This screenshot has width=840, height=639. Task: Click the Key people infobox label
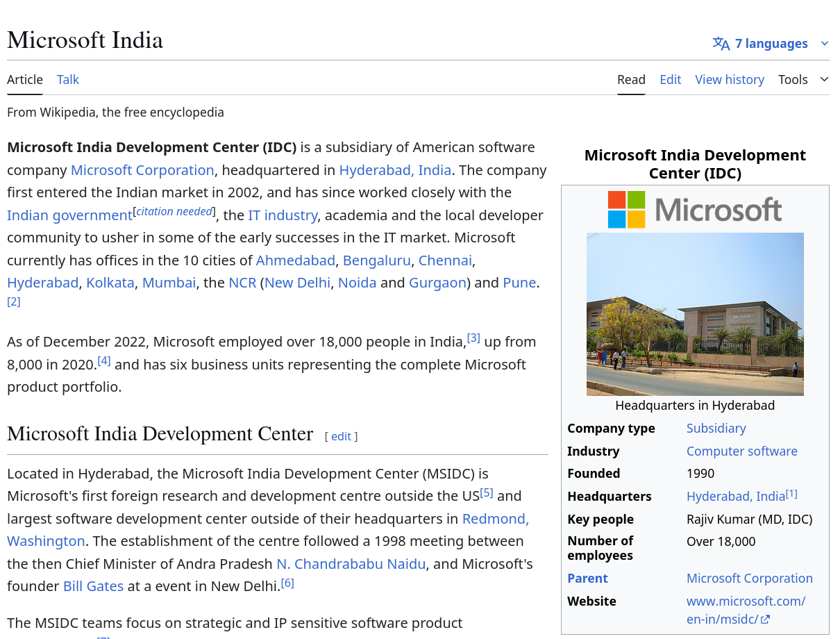tap(600, 520)
